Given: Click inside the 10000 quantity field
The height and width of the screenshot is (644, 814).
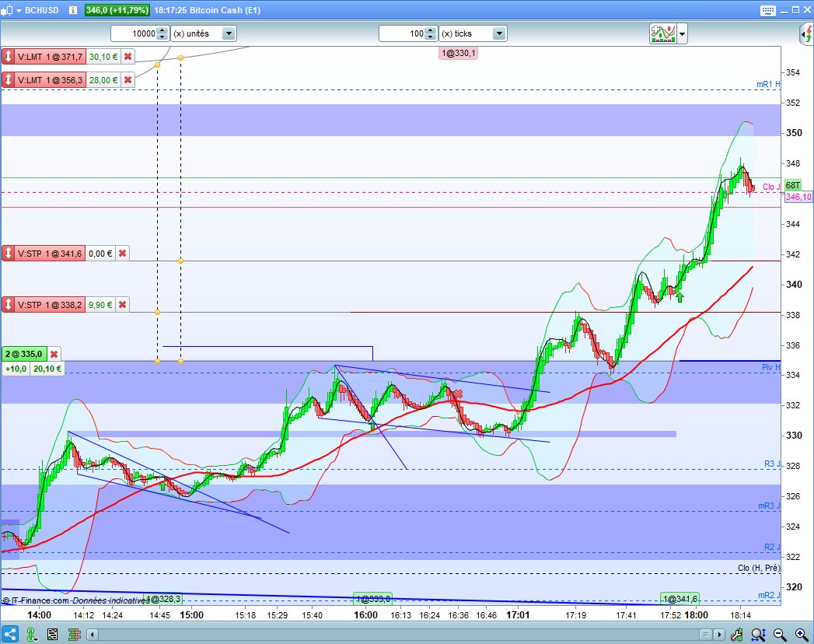Looking at the screenshot, I should [133, 33].
